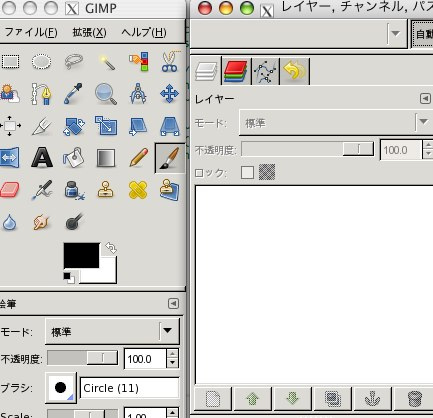Select the Blend gradient tool
The image size is (433, 418).
(106, 158)
